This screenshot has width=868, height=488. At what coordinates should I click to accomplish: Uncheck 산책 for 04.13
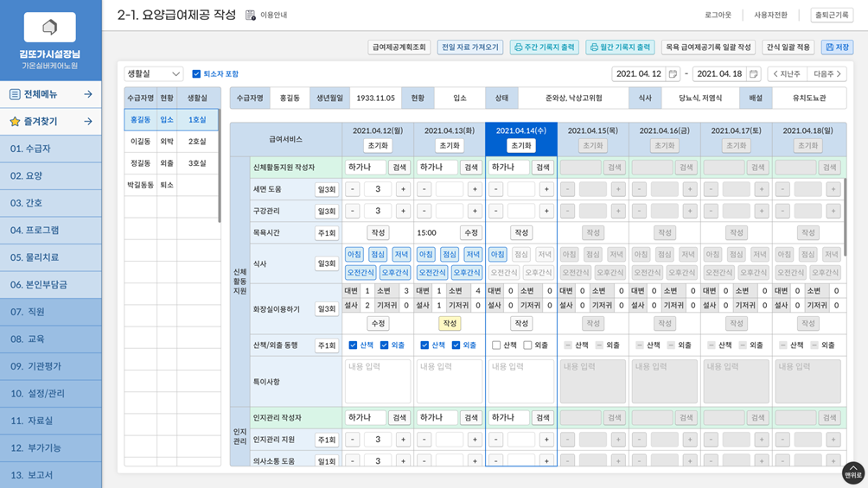pos(424,345)
